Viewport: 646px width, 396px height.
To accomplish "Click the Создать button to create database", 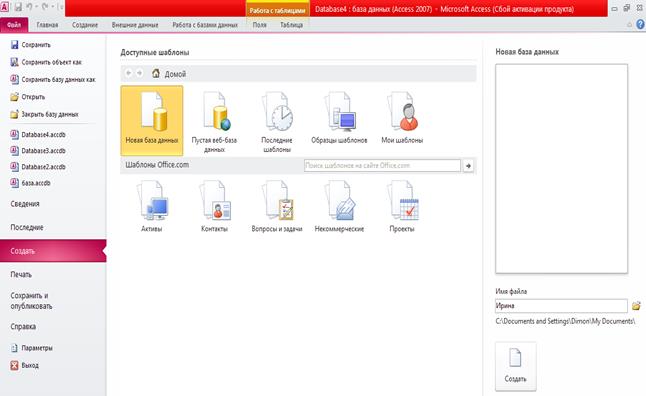I will [516, 366].
